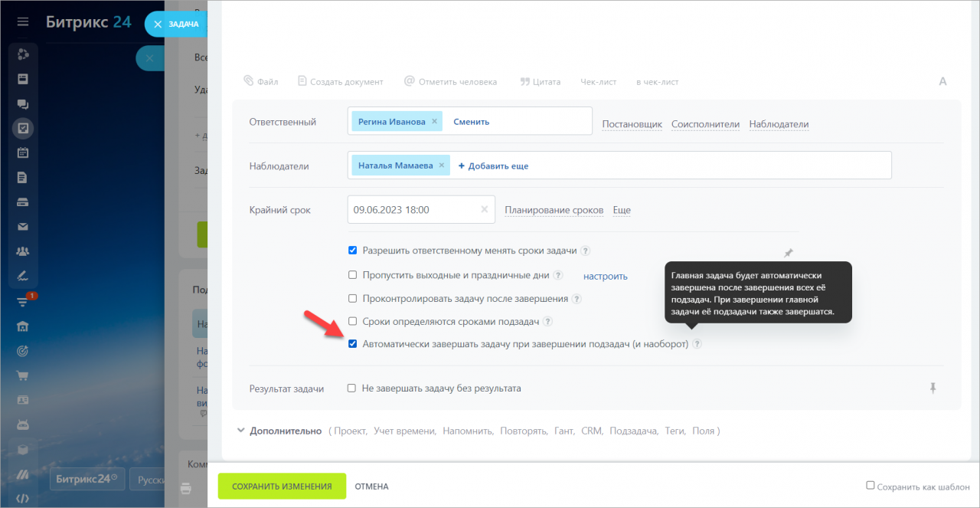Viewport: 980px width, 508px height.
Task: Select the Файл attachment option
Action: pos(260,81)
